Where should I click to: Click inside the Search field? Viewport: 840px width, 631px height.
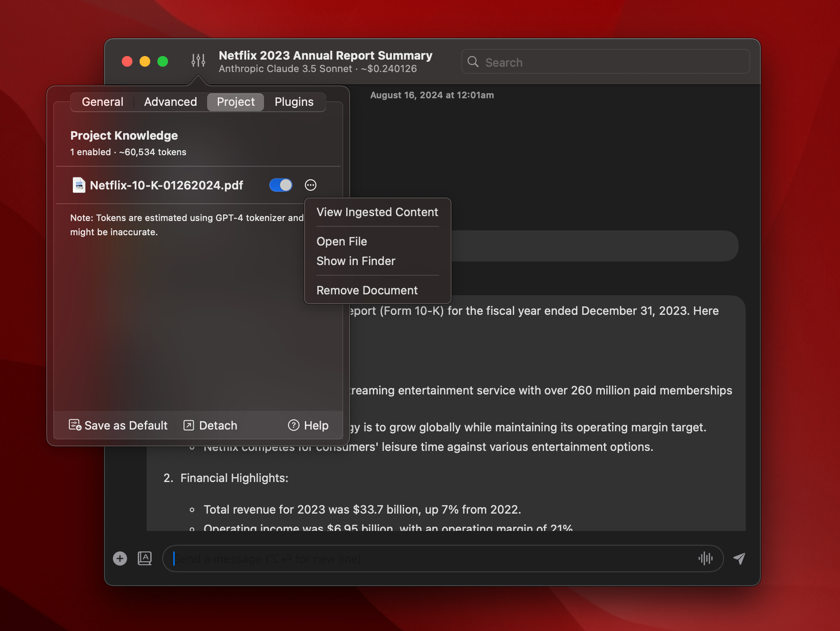604,62
